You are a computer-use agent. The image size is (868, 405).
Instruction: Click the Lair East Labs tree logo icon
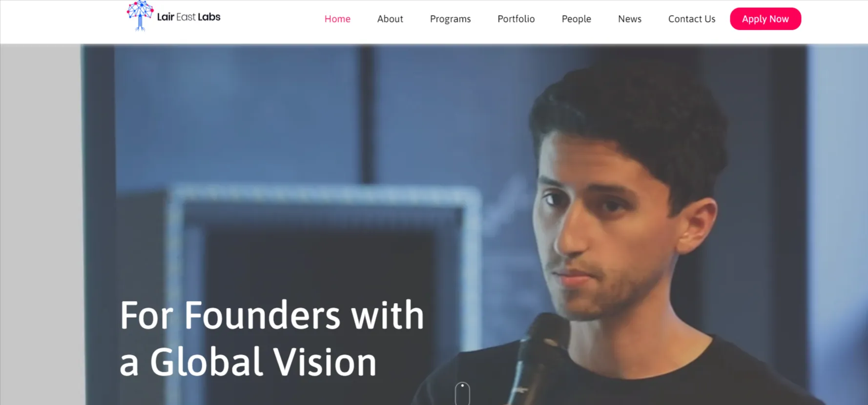tap(140, 16)
